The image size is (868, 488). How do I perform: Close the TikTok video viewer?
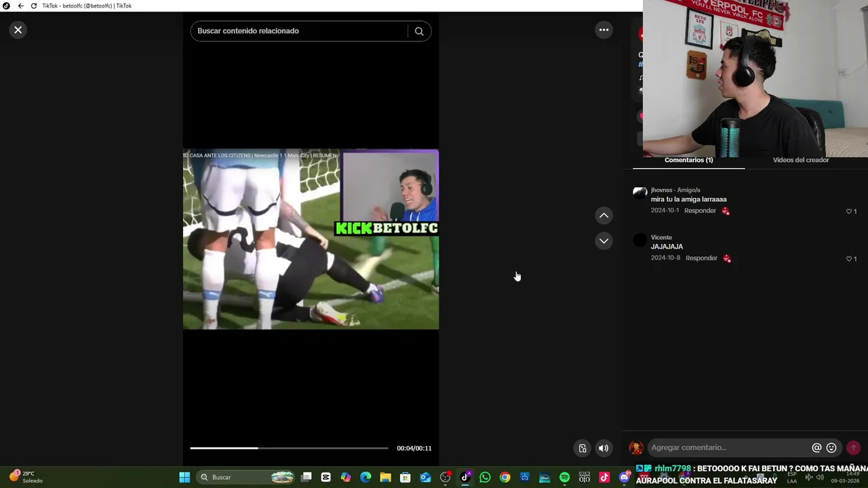(x=18, y=30)
